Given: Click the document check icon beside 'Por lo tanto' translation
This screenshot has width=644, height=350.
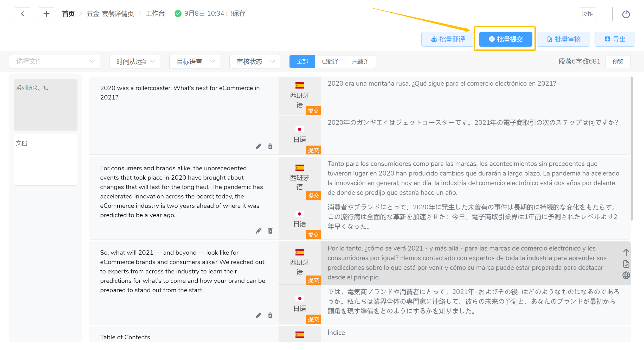Looking at the screenshot, I should [x=626, y=264].
